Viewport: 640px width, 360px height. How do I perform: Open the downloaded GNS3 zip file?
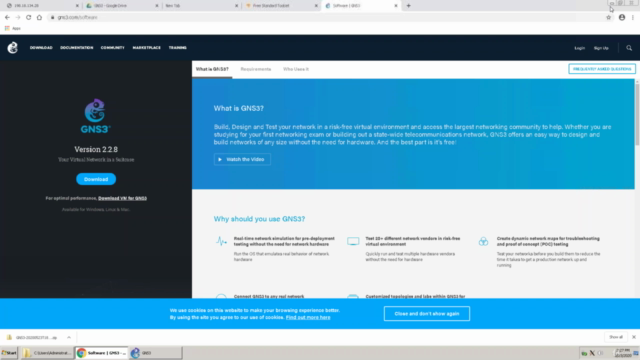(32, 338)
